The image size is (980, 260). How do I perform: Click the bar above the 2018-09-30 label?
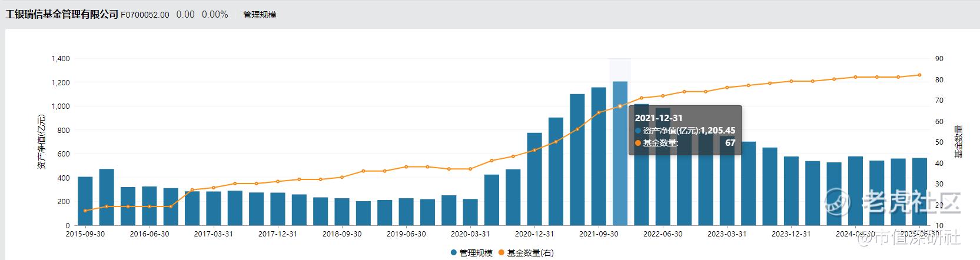pos(342,212)
